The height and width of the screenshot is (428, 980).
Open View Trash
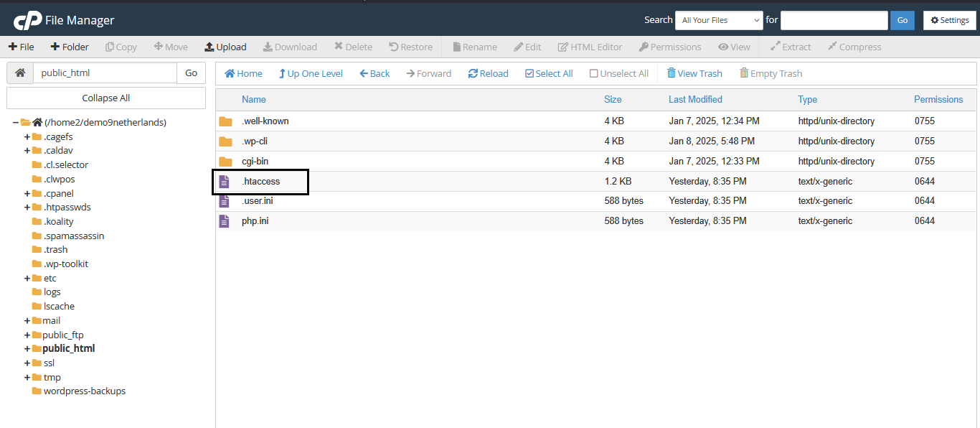click(694, 73)
